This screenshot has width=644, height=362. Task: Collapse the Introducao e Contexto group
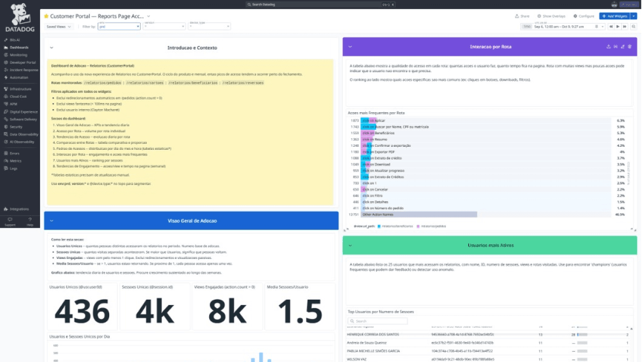pos(51,48)
